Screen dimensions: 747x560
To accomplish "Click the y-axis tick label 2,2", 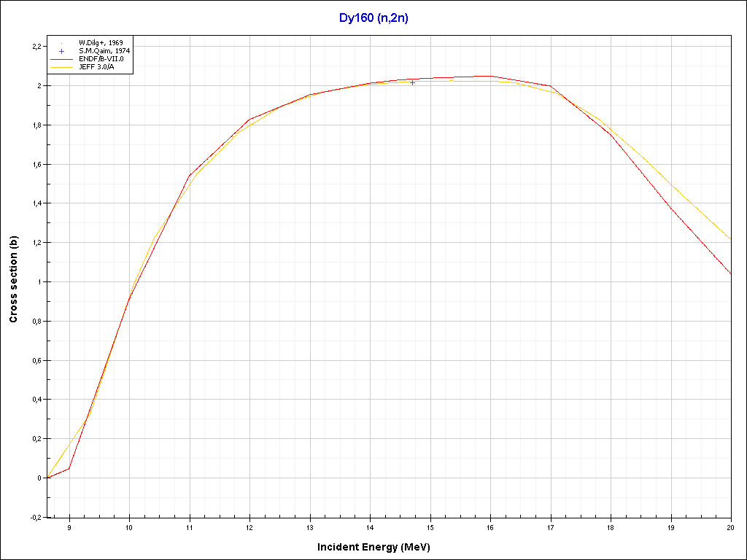I will pyautogui.click(x=36, y=47).
